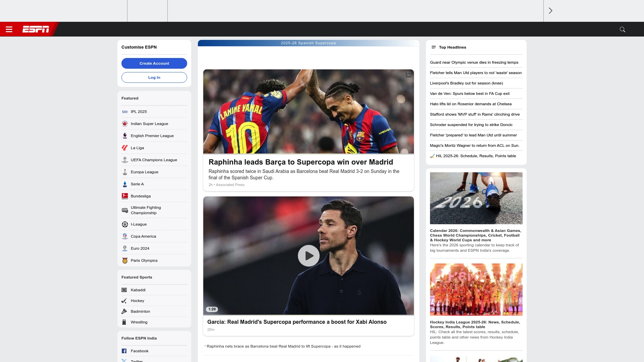Click image expand icon on Raphinha photo

(408, 74)
